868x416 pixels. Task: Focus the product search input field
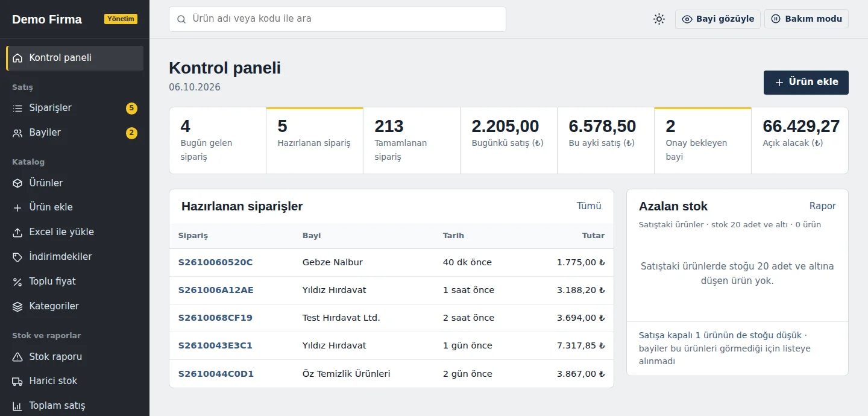338,19
